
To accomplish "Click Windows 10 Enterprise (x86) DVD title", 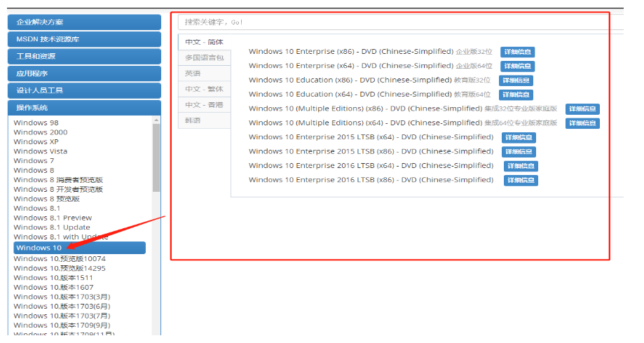I will 351,52.
